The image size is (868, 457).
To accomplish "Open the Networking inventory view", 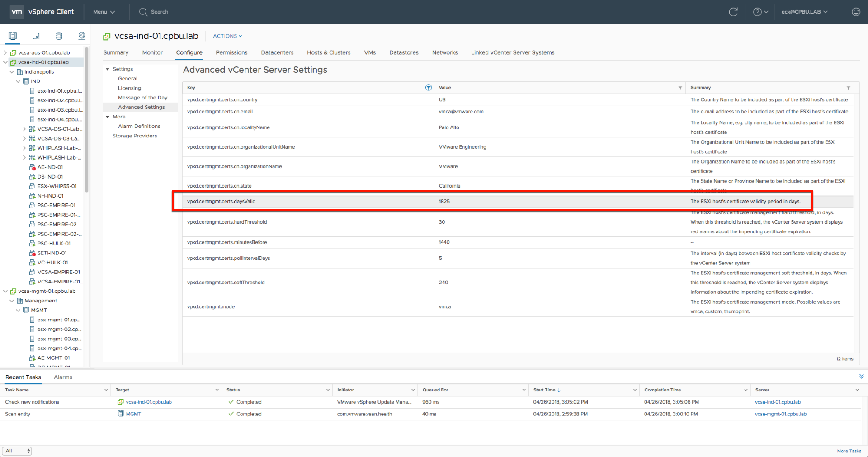I will (x=82, y=36).
